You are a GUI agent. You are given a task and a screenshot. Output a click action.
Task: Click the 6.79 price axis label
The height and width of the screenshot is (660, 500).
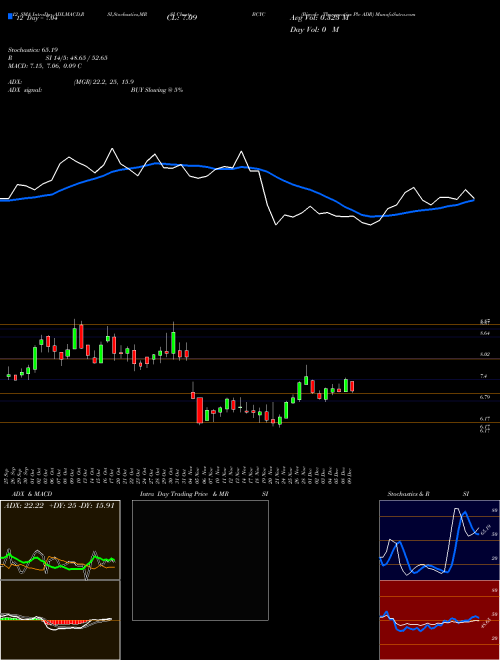point(485,397)
